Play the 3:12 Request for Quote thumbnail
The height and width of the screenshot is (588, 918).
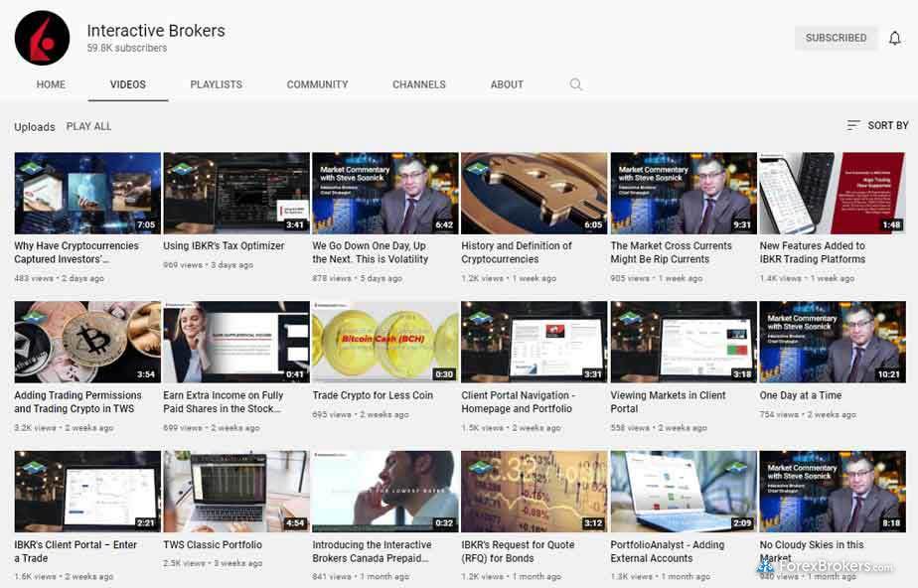535,492
